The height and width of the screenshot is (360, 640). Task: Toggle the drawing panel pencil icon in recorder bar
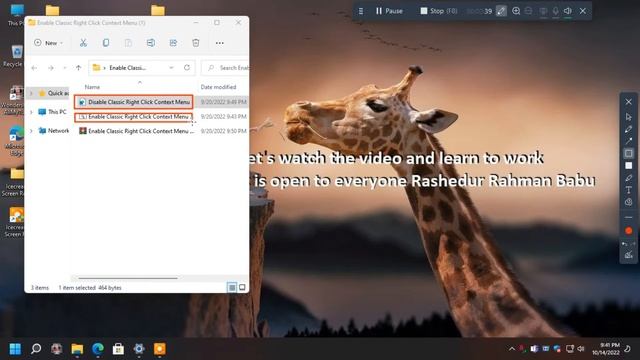(x=501, y=11)
